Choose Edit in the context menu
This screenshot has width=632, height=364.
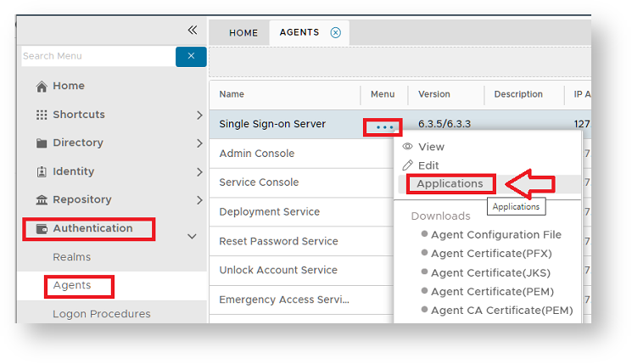pyautogui.click(x=428, y=165)
